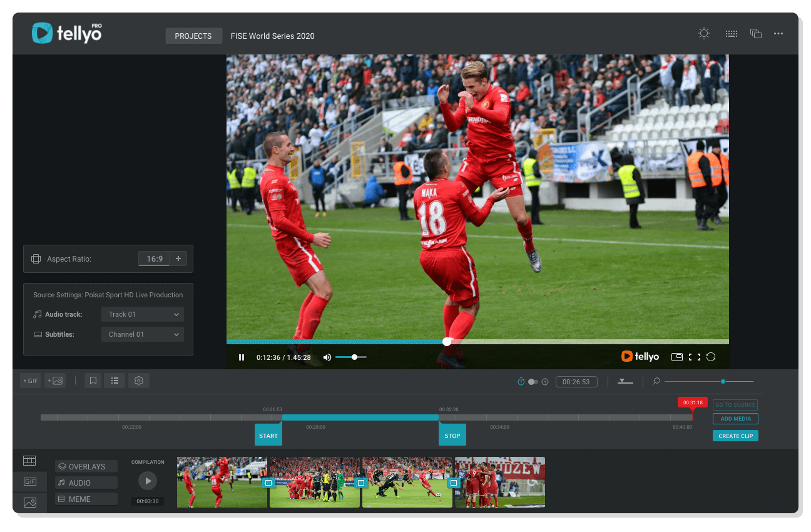The width and height of the screenshot is (811, 532).
Task: Open the PROJECTS menu
Action: [x=193, y=36]
